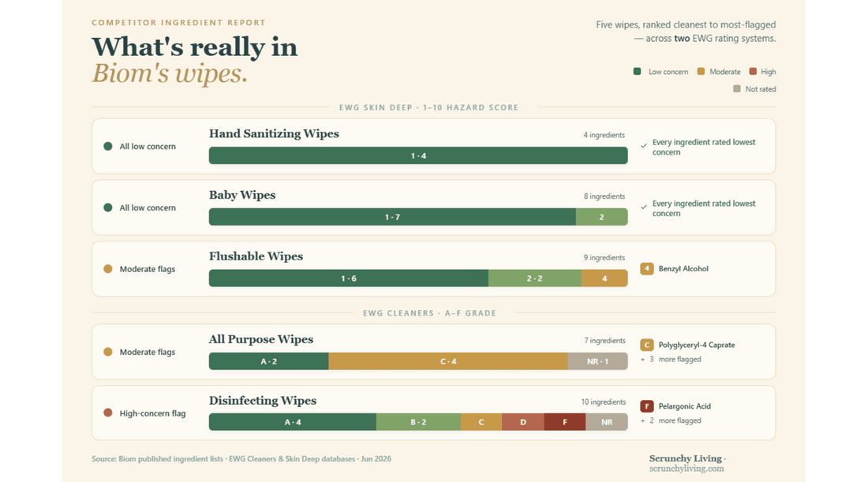Select the Disinfecting Wipes B·2 segment
This screenshot has width=868, height=482.
(x=418, y=422)
